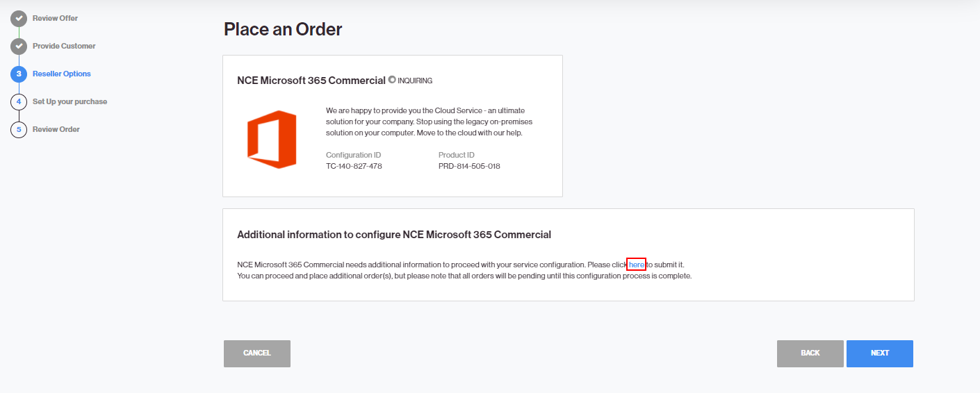Click the Provide Customer step checkmark icon
The width and height of the screenshot is (980, 393).
tap(19, 47)
